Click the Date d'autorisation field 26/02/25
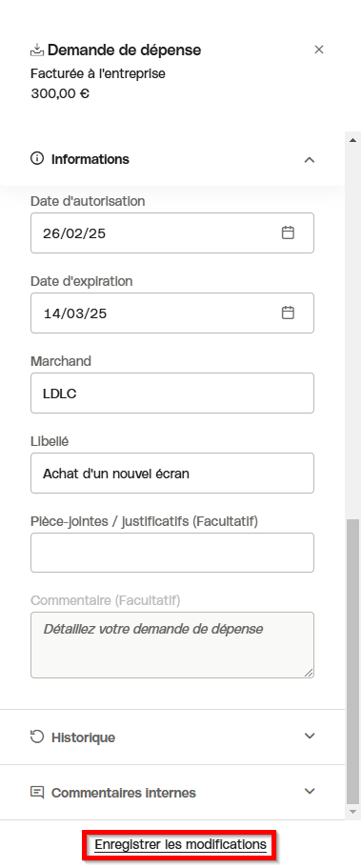361x868 pixels. click(x=172, y=233)
